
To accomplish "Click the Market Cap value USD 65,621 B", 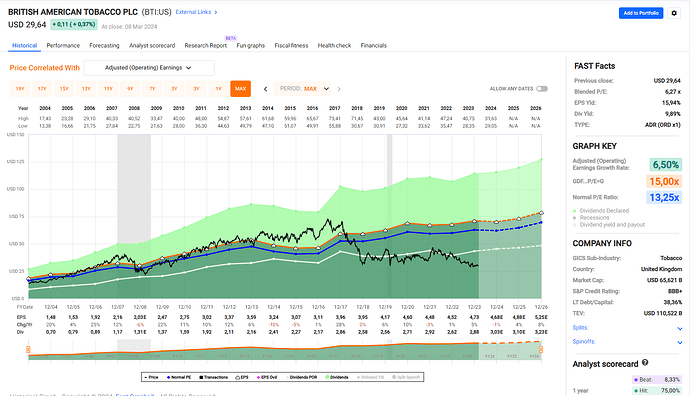I will 664,280.
